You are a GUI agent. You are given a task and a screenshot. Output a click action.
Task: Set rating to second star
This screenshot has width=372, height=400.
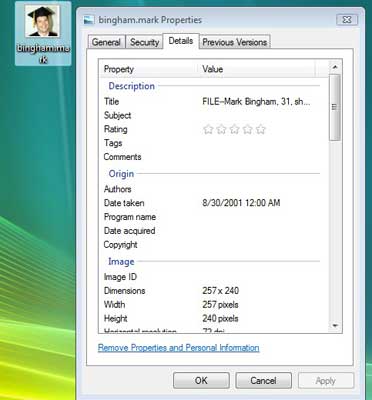(221, 129)
